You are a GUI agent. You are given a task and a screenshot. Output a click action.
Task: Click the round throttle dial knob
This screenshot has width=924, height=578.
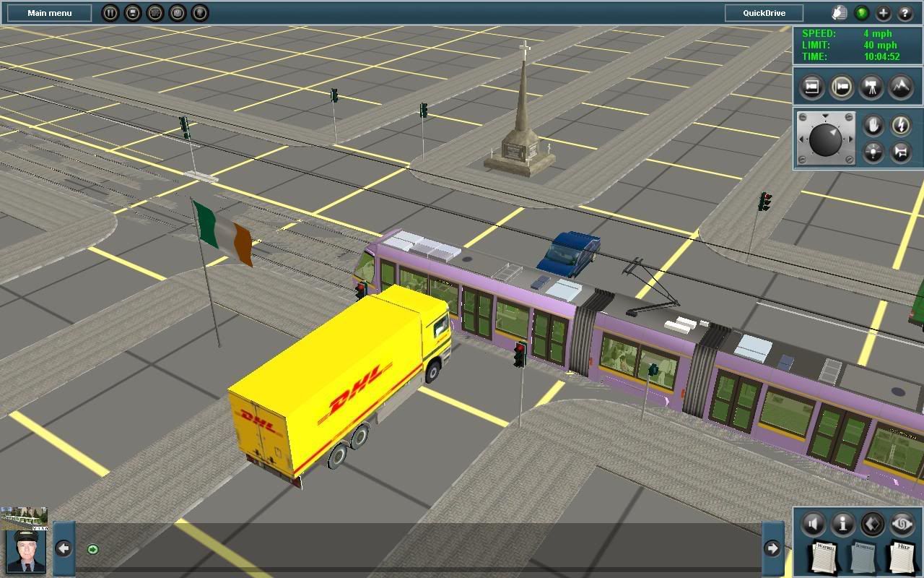[x=826, y=139]
